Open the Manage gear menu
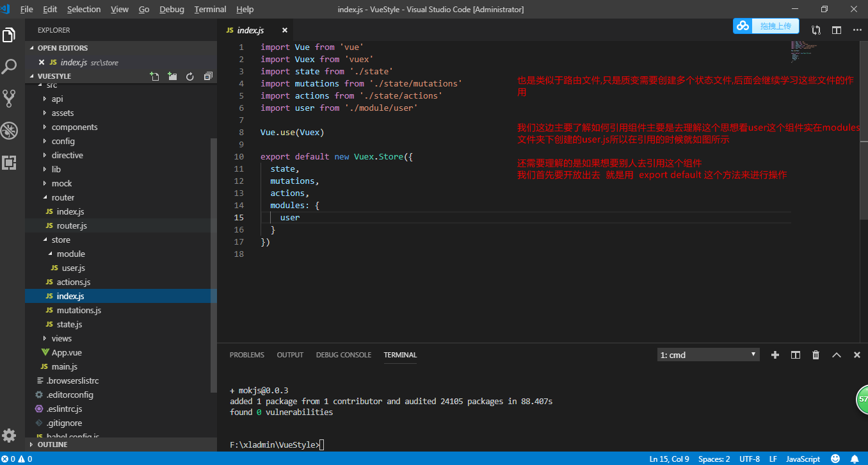The image size is (868, 465). 9,436
